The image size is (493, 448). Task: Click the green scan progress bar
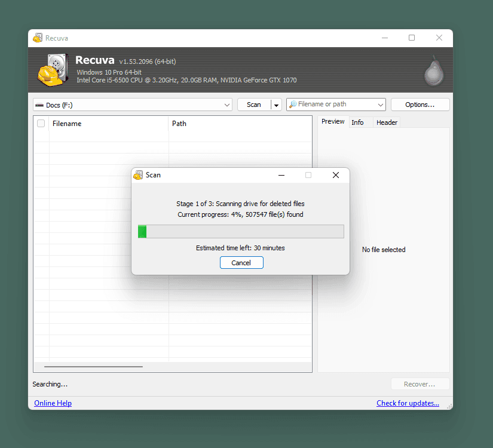[x=241, y=231]
